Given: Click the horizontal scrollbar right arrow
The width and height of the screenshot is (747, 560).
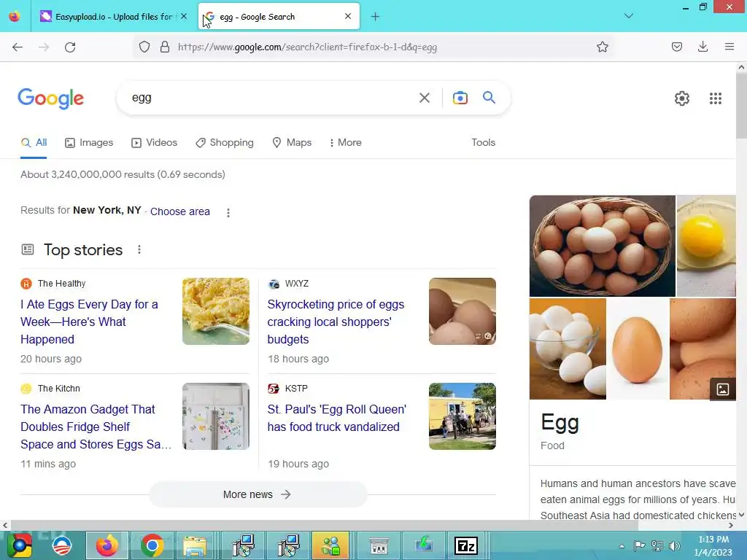Looking at the screenshot, I should pos(731,525).
